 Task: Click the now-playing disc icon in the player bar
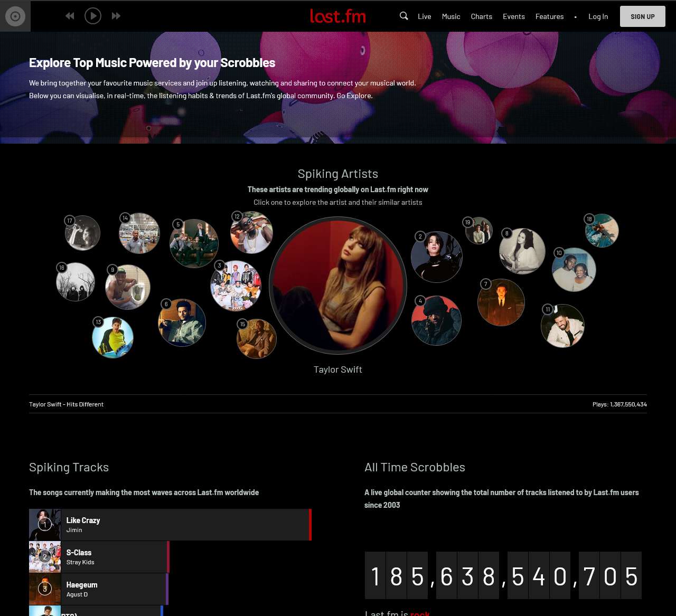tap(15, 16)
